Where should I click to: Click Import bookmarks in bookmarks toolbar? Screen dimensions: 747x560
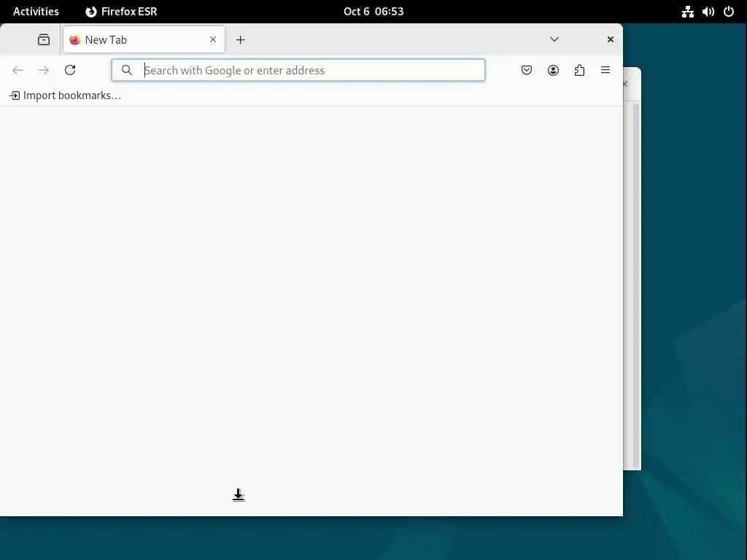[x=65, y=96]
